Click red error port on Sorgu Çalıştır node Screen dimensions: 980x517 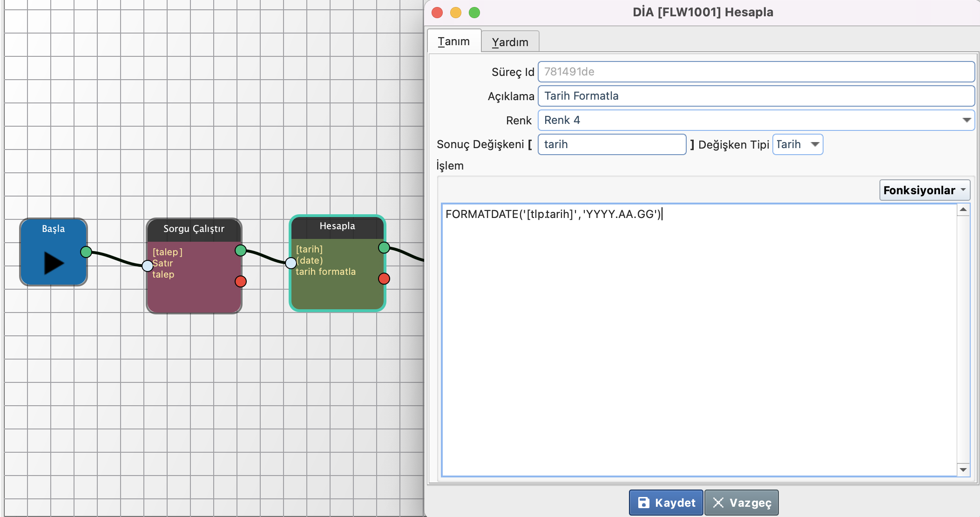(241, 281)
